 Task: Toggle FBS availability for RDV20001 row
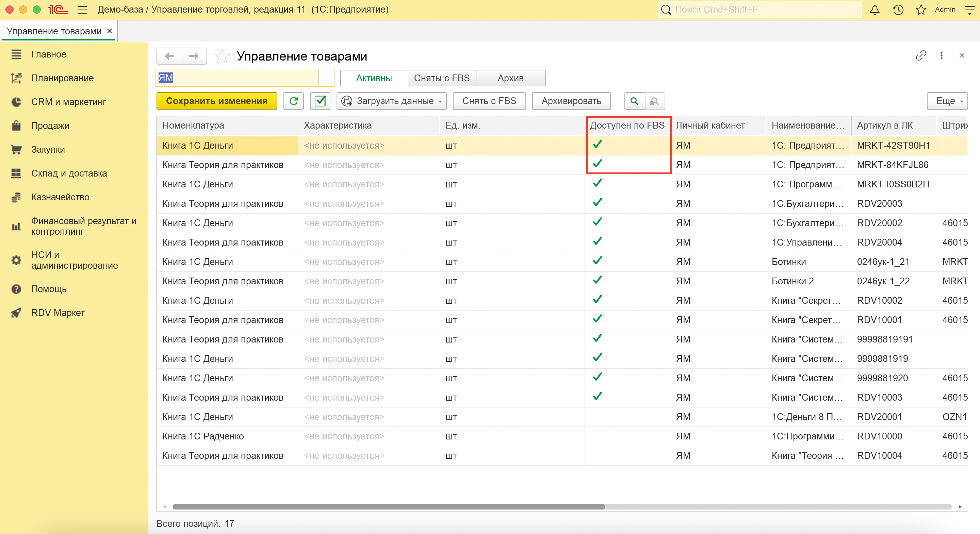597,417
